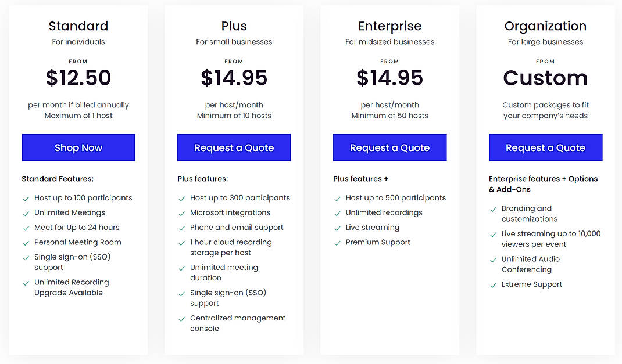Click the checkmark beside Centralized management console
This screenshot has width=622, height=364.
click(181, 318)
